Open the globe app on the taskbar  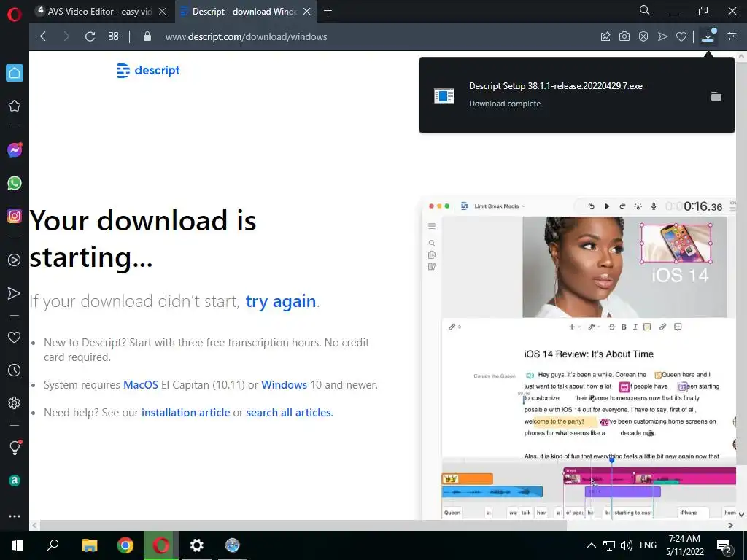pyautogui.click(x=233, y=545)
